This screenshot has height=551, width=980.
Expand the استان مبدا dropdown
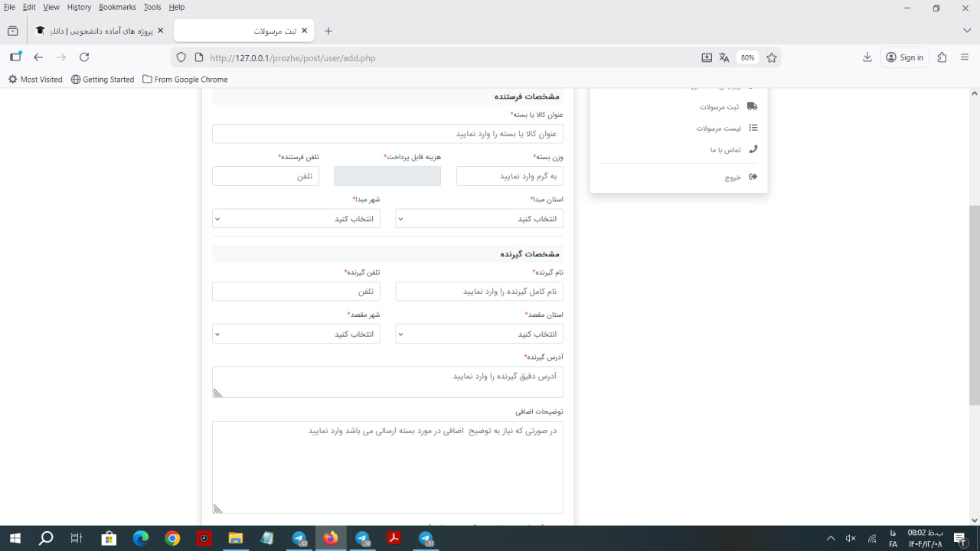pos(479,219)
